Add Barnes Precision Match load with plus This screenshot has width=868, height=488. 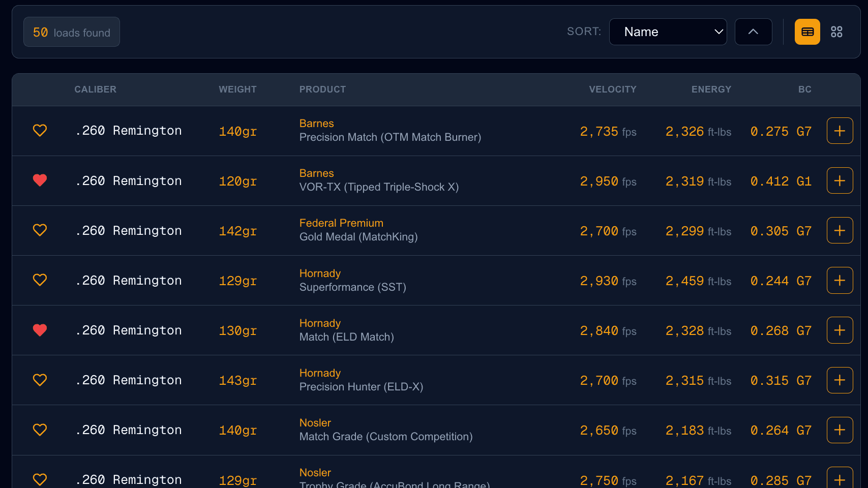(x=840, y=131)
